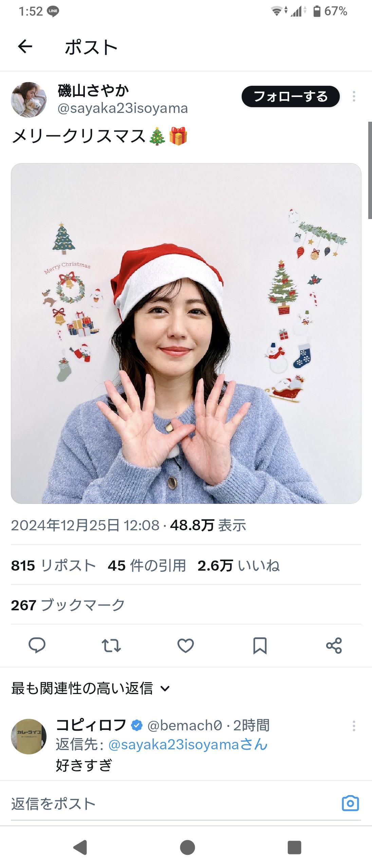
Task: Tap the Android recent apps square button
Action: click(294, 847)
